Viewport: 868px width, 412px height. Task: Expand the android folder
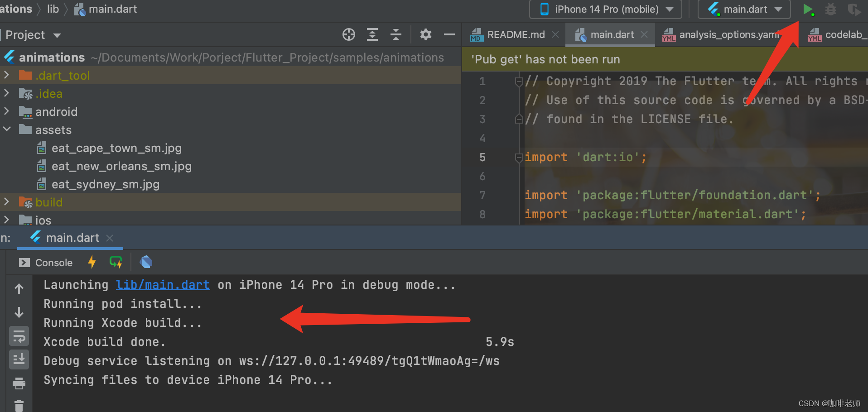[6, 111]
